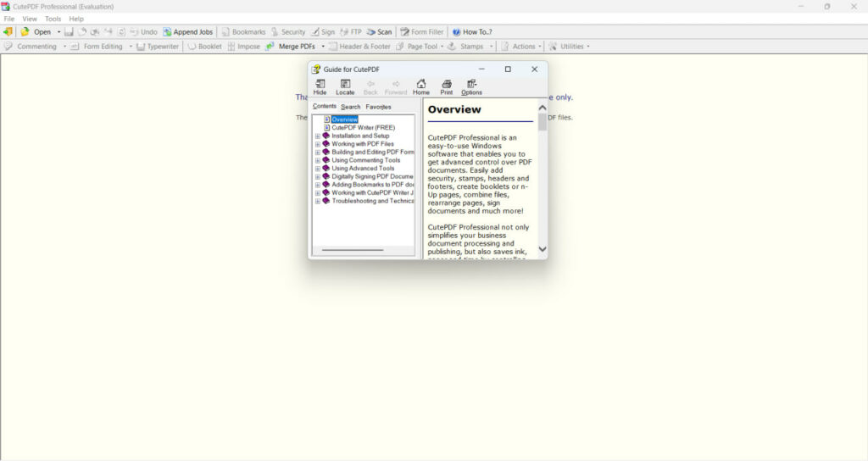Viewport: 868px width, 461px height.
Task: Expand Installation and Setup node
Action: (318, 136)
